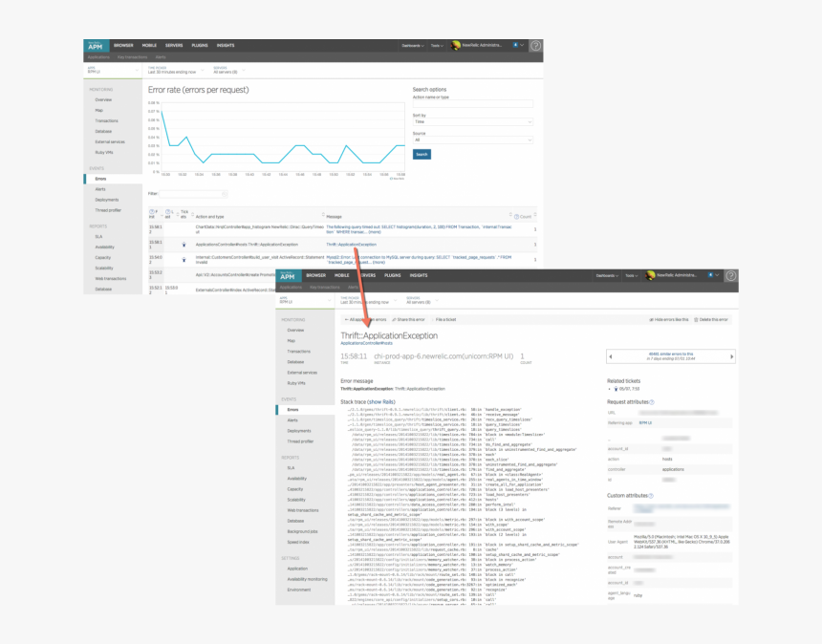Click the ApplicationsController#hosts link under the error title

tap(366, 344)
